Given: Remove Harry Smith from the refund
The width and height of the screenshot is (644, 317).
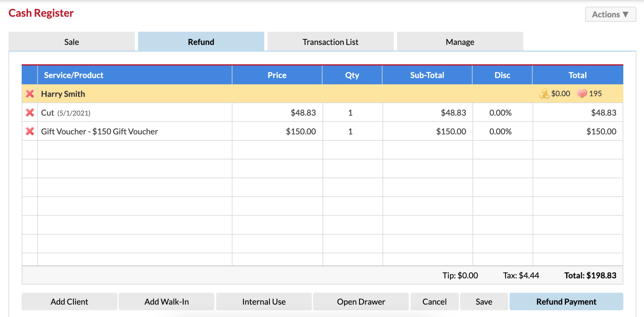Looking at the screenshot, I should point(29,94).
